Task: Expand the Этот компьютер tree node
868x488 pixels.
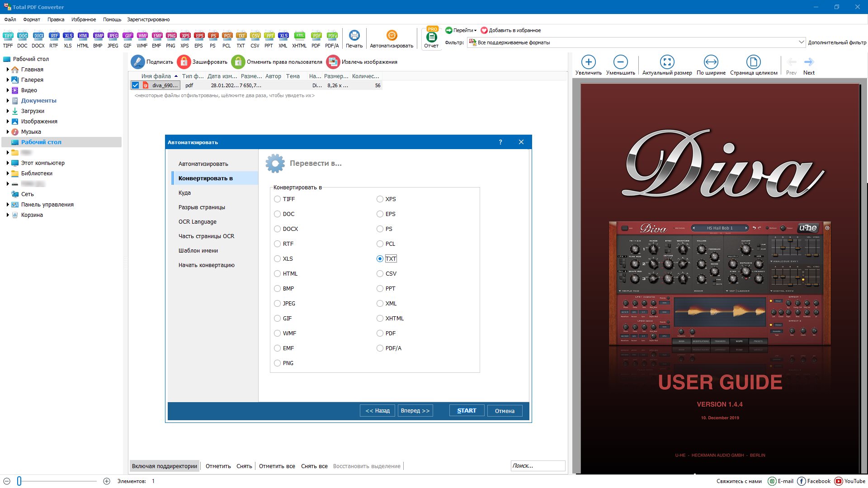Action: click(8, 163)
